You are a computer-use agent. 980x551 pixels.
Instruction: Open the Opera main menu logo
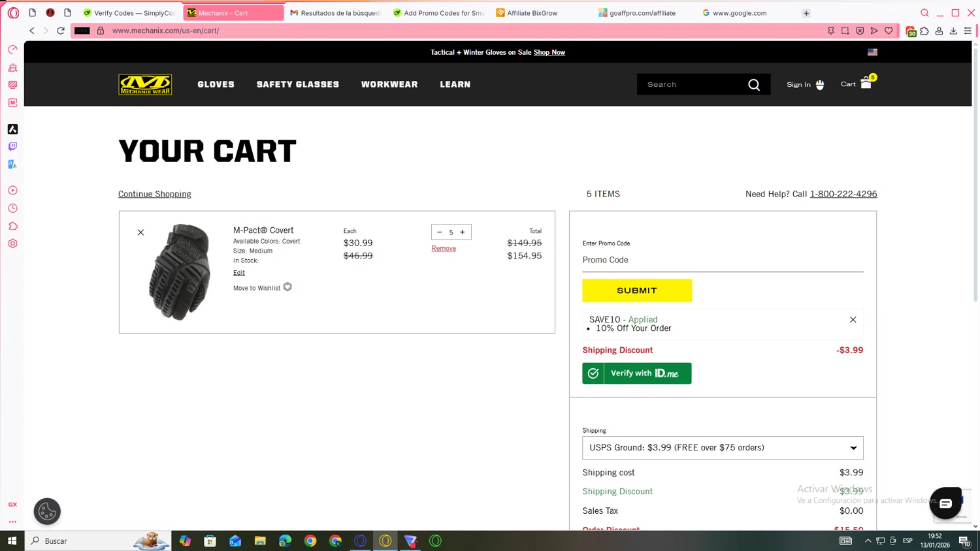13,12
